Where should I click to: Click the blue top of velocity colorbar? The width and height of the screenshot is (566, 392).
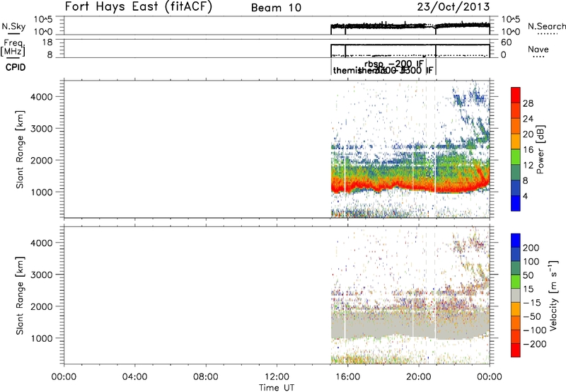[516, 241]
